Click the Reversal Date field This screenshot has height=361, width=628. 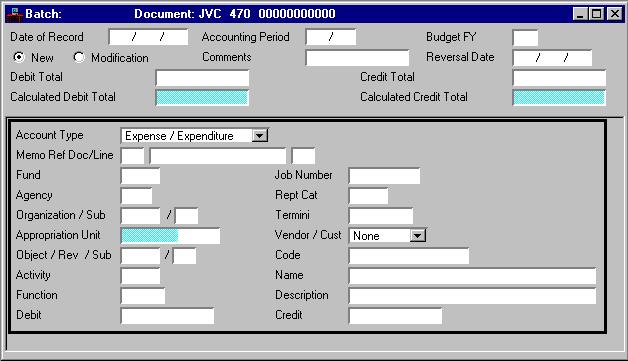pyautogui.click(x=552, y=58)
